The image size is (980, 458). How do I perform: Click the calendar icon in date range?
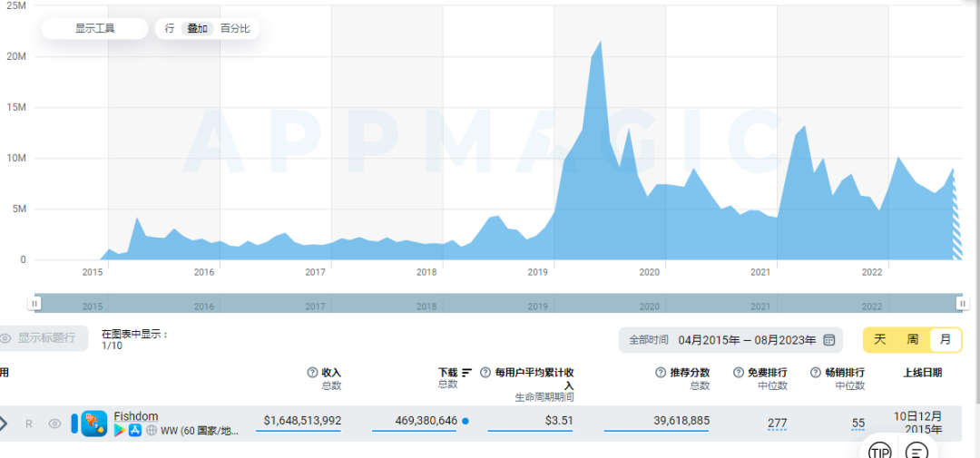(x=828, y=340)
